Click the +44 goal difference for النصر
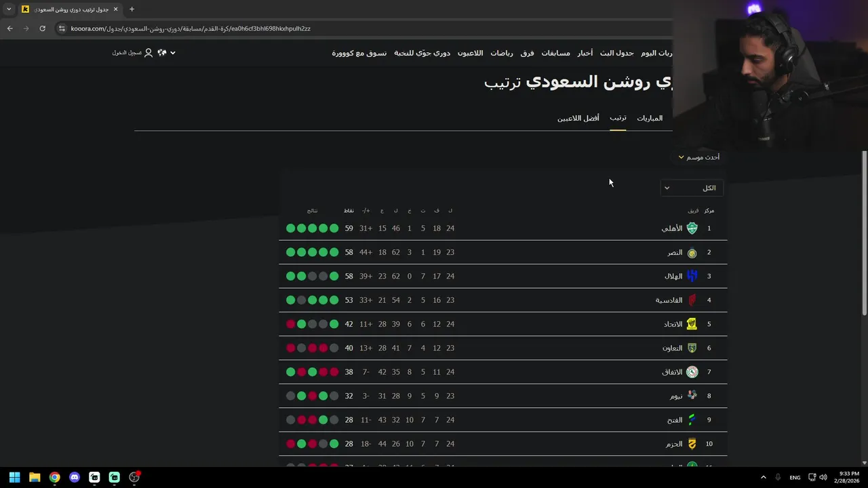The image size is (868, 488). click(x=366, y=253)
